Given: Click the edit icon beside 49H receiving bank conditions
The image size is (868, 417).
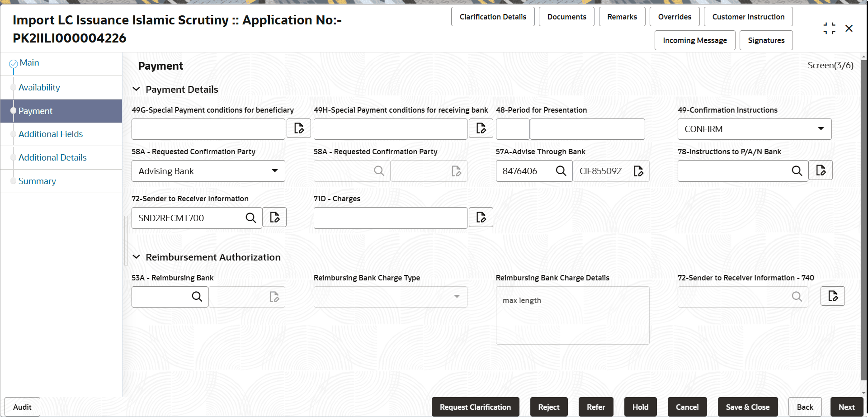Looking at the screenshot, I should 481,128.
